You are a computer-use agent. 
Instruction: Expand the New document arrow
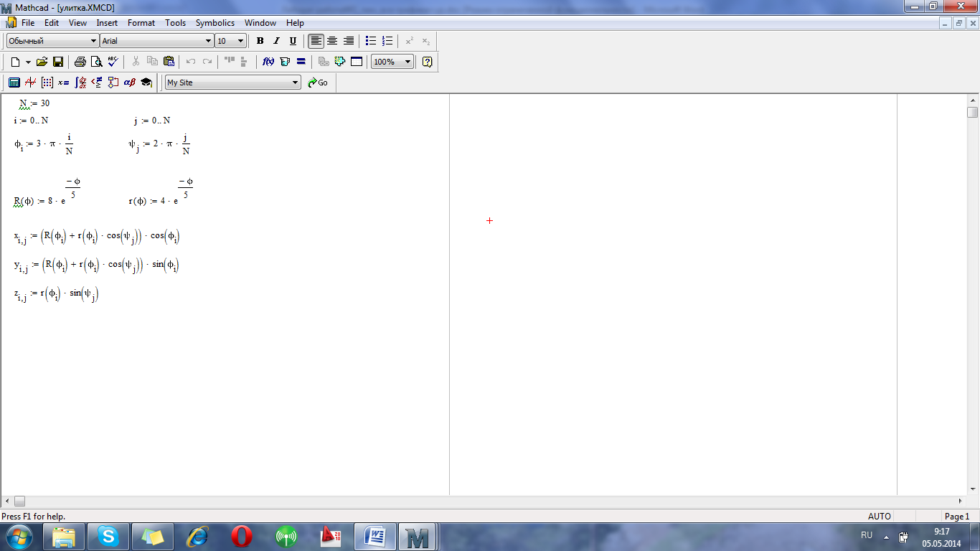pyautogui.click(x=28, y=62)
